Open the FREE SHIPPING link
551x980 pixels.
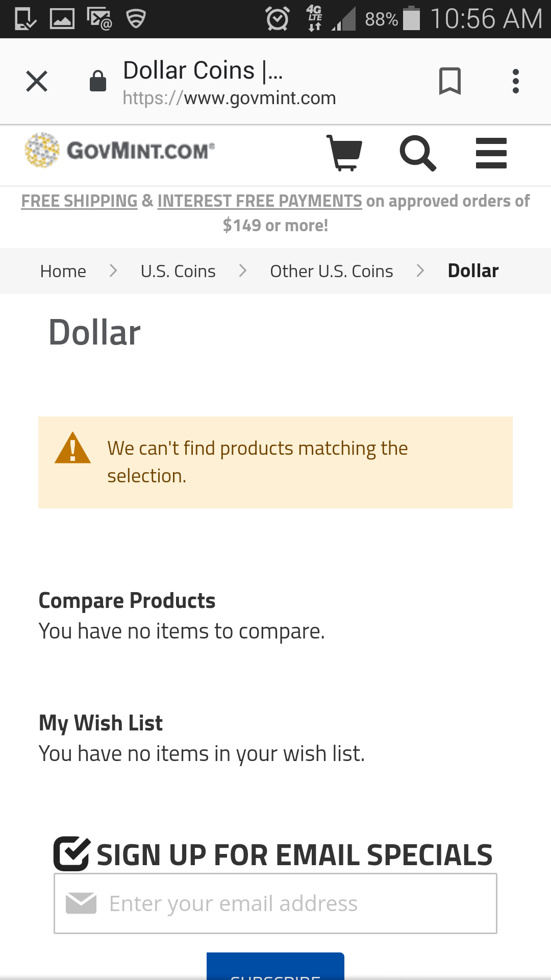click(x=80, y=201)
